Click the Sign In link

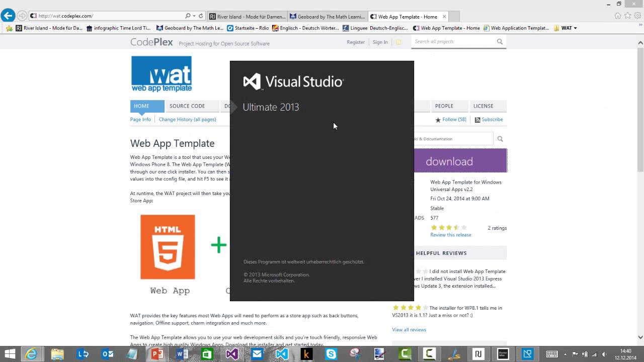coord(380,42)
